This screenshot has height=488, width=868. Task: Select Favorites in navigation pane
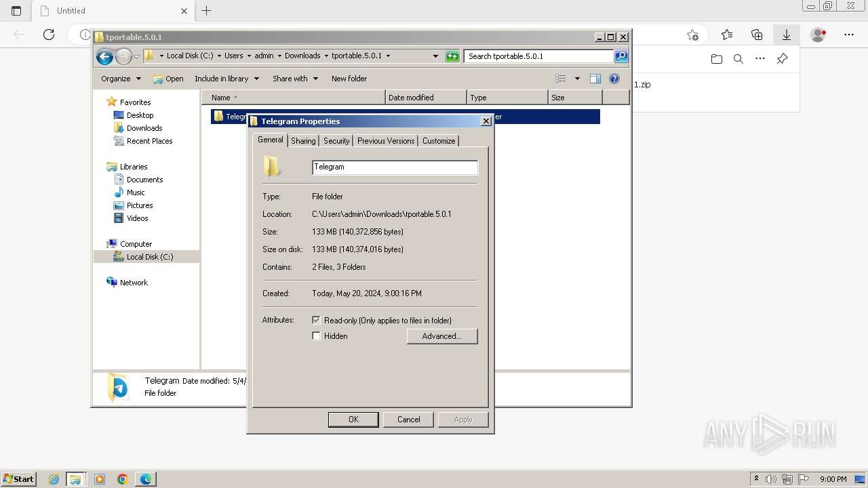tap(135, 102)
